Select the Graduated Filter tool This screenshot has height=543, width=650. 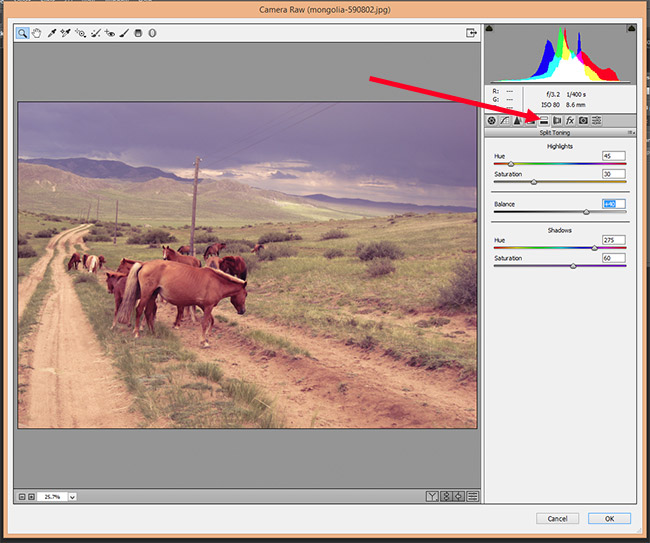pyautogui.click(x=138, y=33)
